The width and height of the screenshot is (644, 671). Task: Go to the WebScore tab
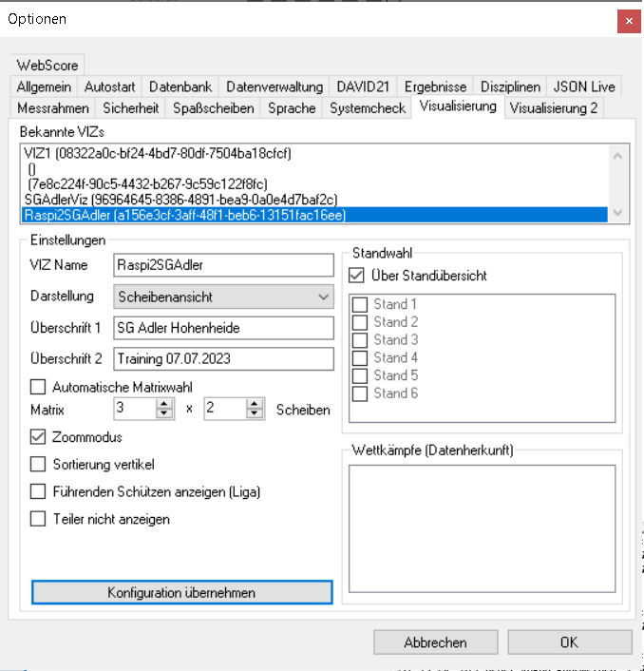click(x=47, y=66)
